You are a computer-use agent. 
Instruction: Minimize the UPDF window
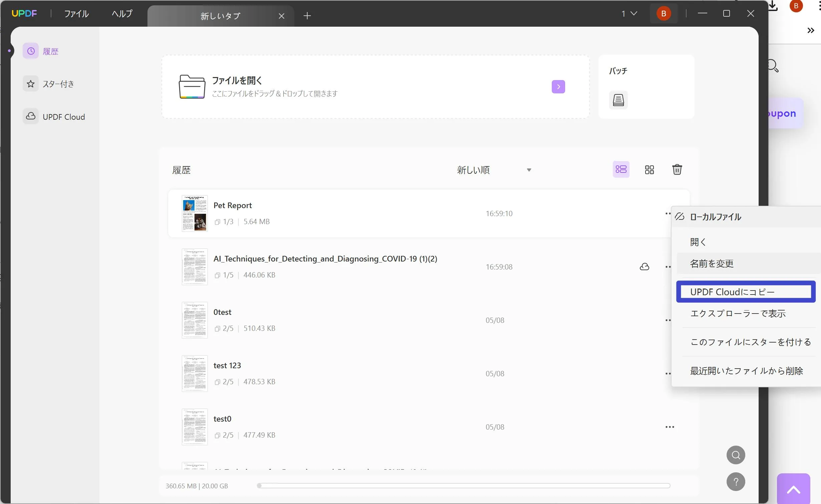pos(702,13)
